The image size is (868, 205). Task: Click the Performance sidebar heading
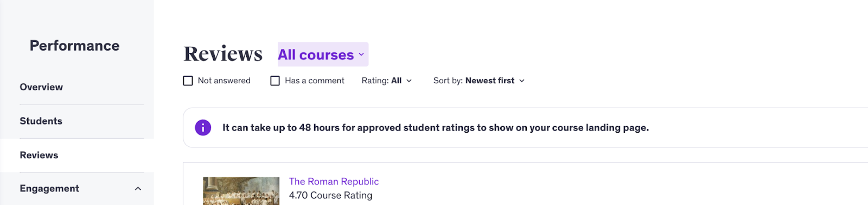tap(75, 46)
